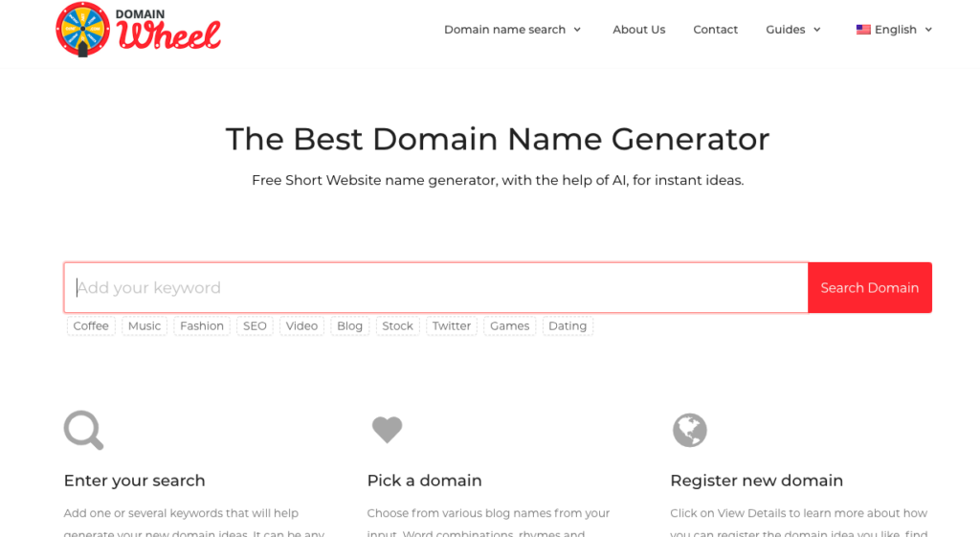Click the Free Short Website name generator subtitle

[498, 180]
